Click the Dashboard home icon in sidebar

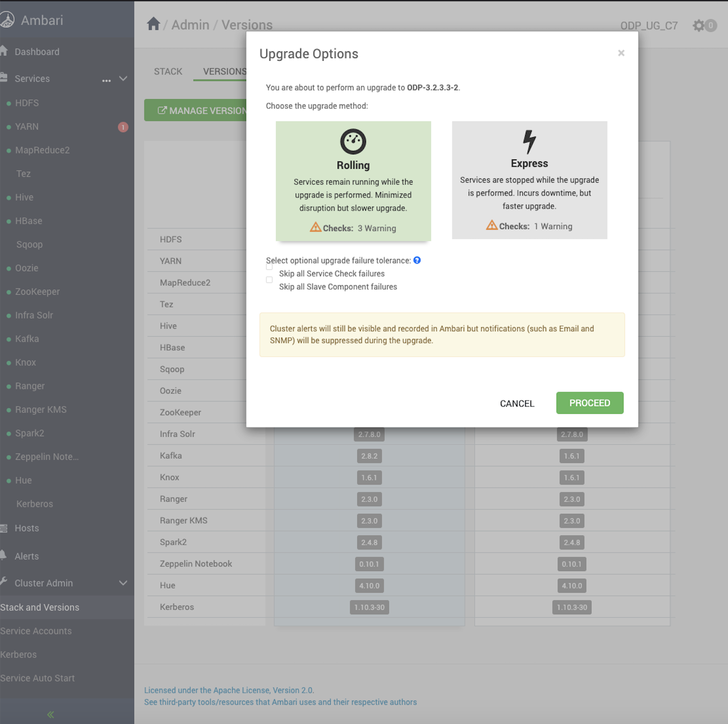click(4, 51)
